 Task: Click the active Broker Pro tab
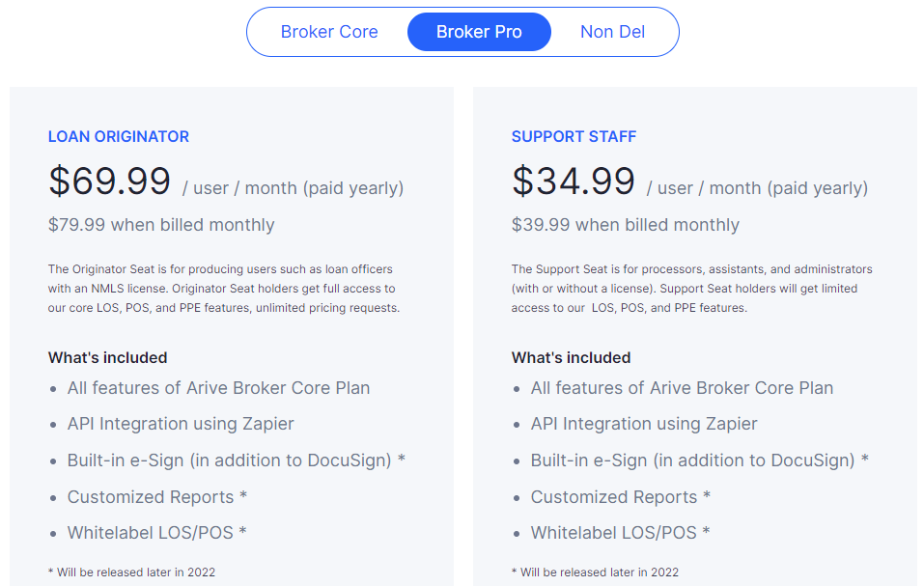[x=479, y=32]
